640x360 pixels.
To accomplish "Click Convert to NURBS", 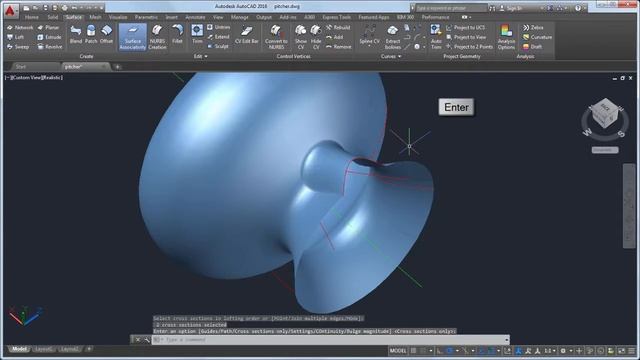I will pos(276,37).
